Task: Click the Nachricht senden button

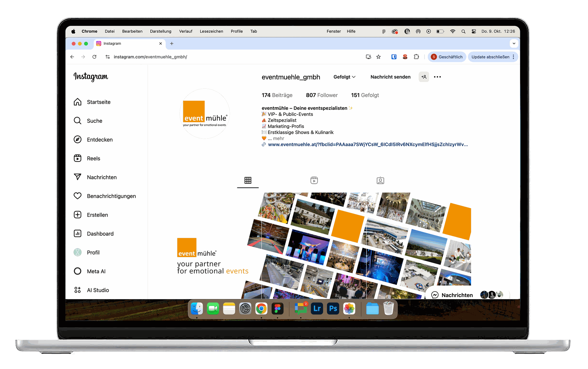Action: [390, 77]
